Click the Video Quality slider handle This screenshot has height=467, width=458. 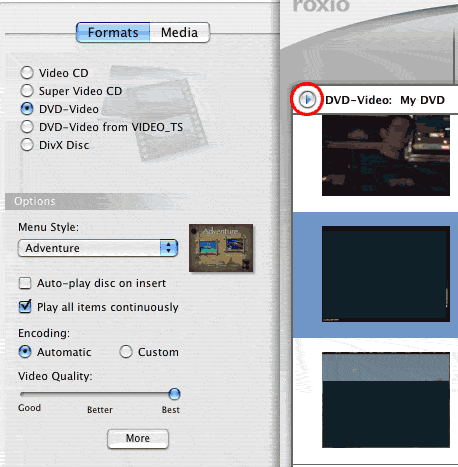(174, 394)
